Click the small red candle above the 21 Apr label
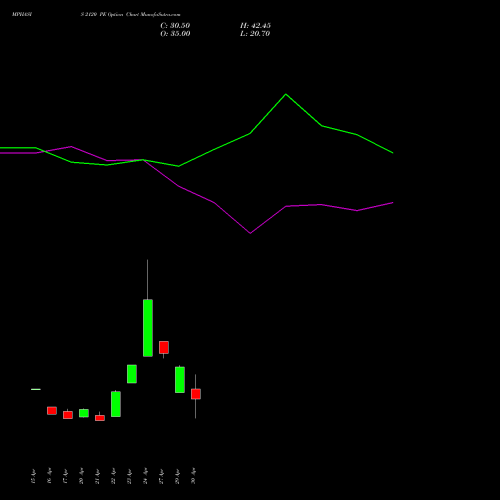The width and height of the screenshot is (500, 500). pyautogui.click(x=100, y=418)
